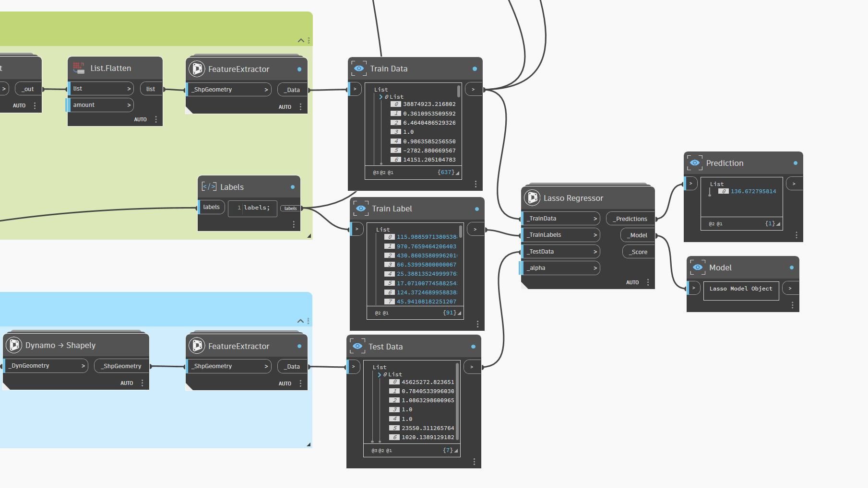Click List.Flatten amount input port
Screen dimensions: 868x488
(101, 105)
